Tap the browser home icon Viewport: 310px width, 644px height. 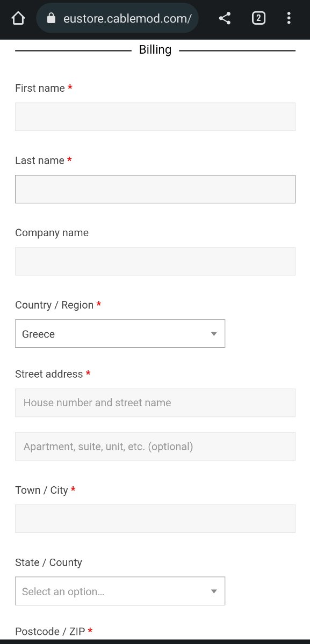tap(18, 18)
